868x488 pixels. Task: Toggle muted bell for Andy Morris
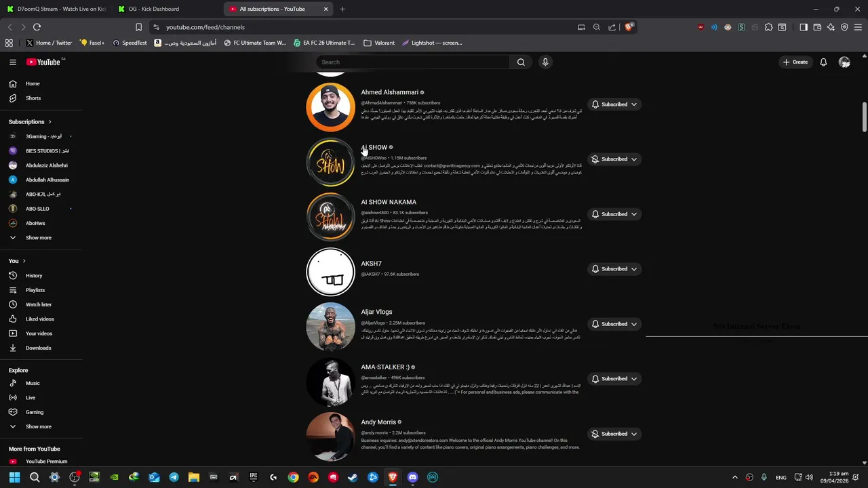595,434
